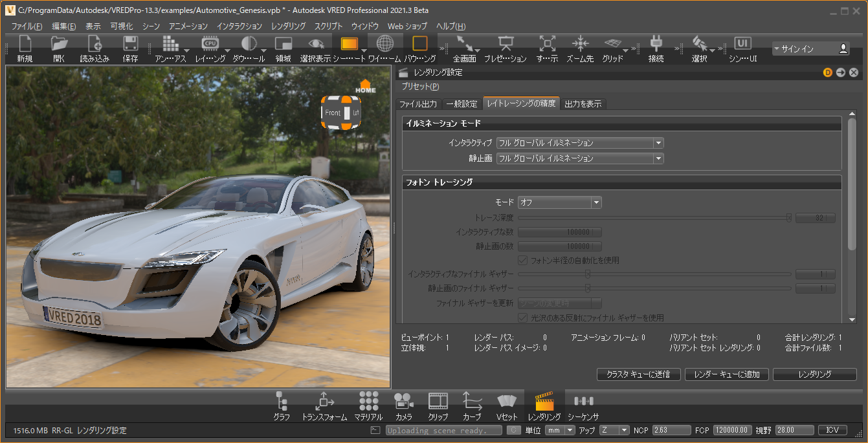The height and width of the screenshot is (443, 868).
Task: Toggle 光沢のある反射にファイナル ギャザーを使用 checkbox
Action: (523, 318)
